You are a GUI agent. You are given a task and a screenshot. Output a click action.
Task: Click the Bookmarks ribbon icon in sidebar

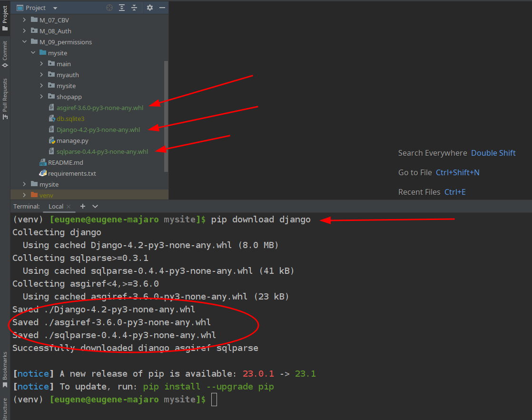pos(5,385)
